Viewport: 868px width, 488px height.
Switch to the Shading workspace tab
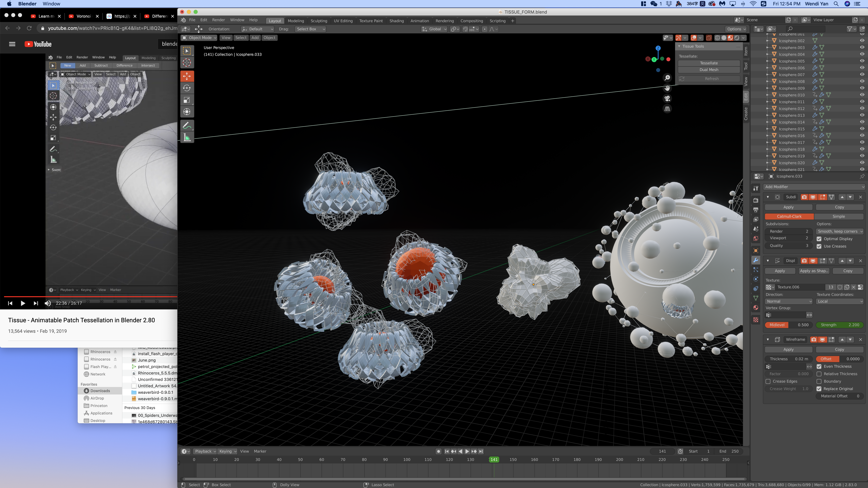pos(396,21)
